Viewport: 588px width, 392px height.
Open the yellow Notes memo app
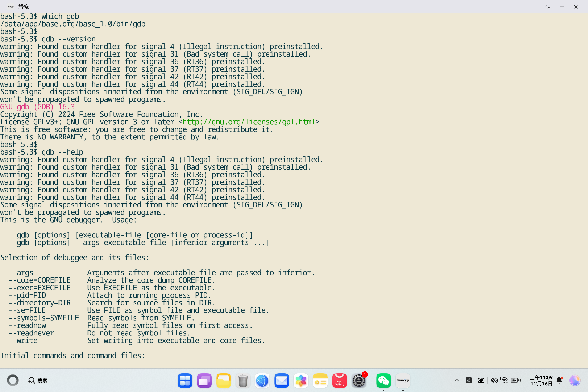click(320, 381)
